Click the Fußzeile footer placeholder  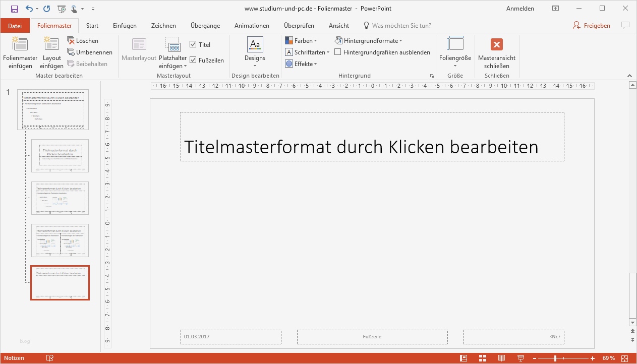[x=372, y=337]
